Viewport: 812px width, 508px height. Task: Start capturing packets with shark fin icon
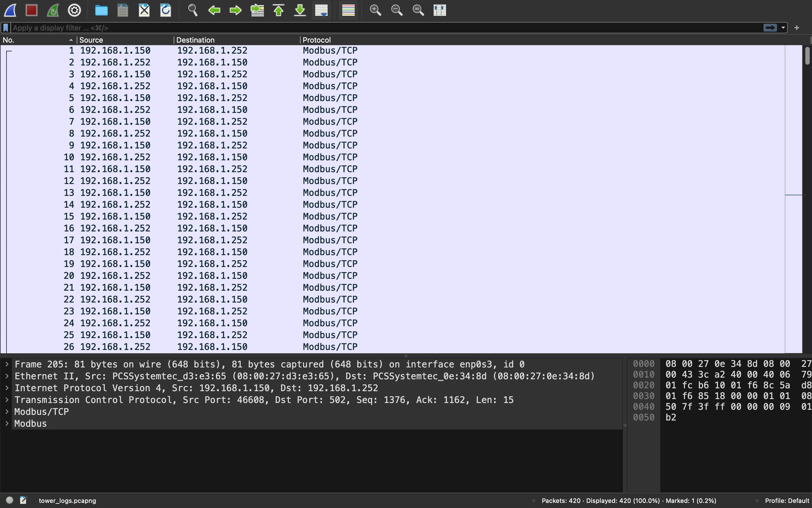pyautogui.click(x=10, y=10)
